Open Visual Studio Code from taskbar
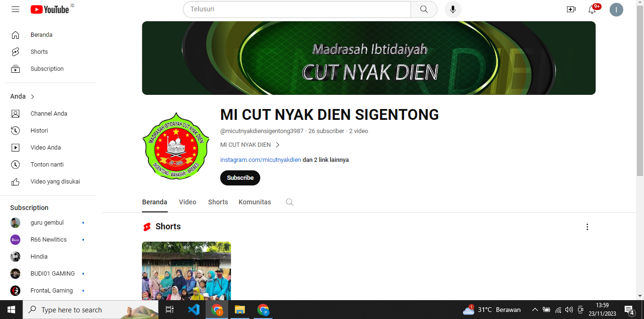 click(x=194, y=310)
